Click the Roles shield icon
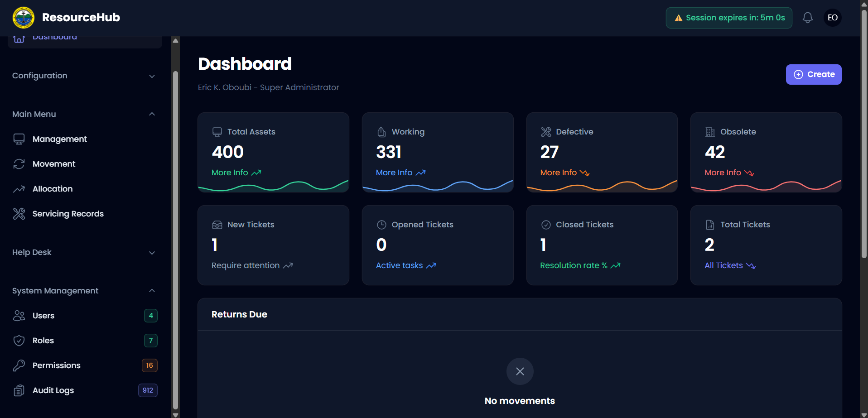The image size is (868, 418). [19, 341]
